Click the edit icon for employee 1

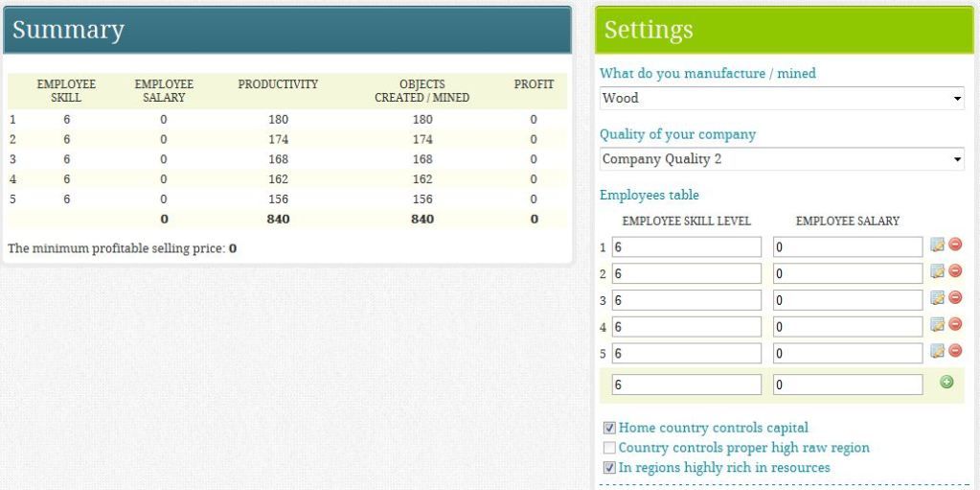click(x=937, y=245)
